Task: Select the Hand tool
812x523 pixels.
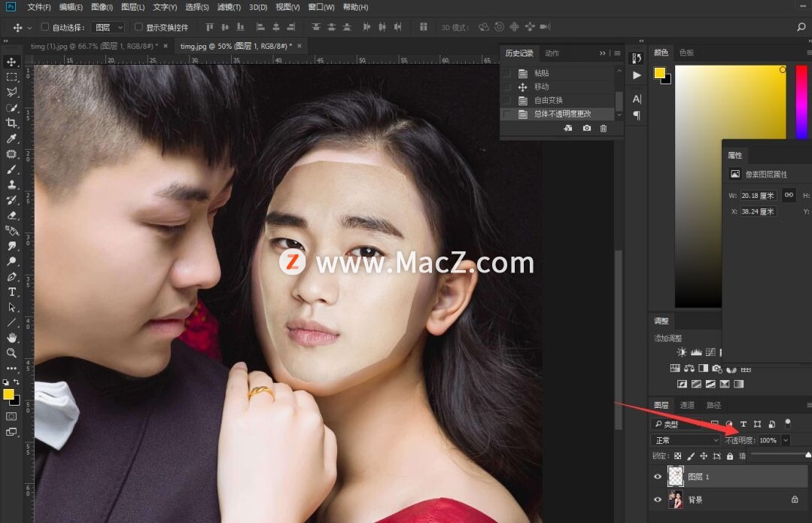Action: (11, 338)
